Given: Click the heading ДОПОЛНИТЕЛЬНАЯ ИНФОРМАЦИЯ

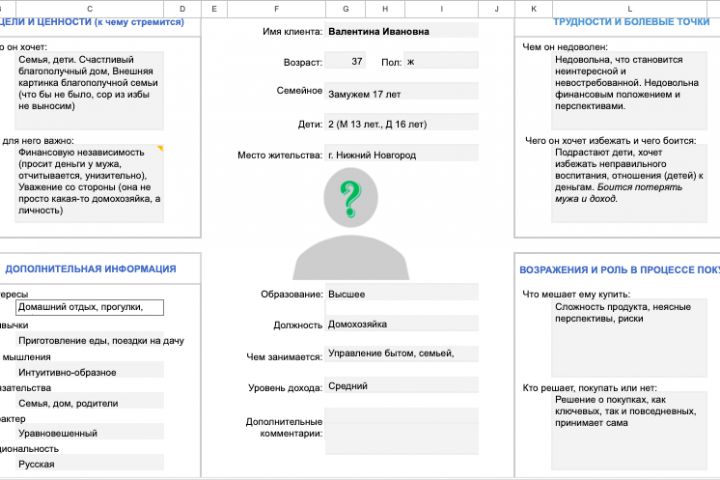Looking at the screenshot, I should pos(90,269).
